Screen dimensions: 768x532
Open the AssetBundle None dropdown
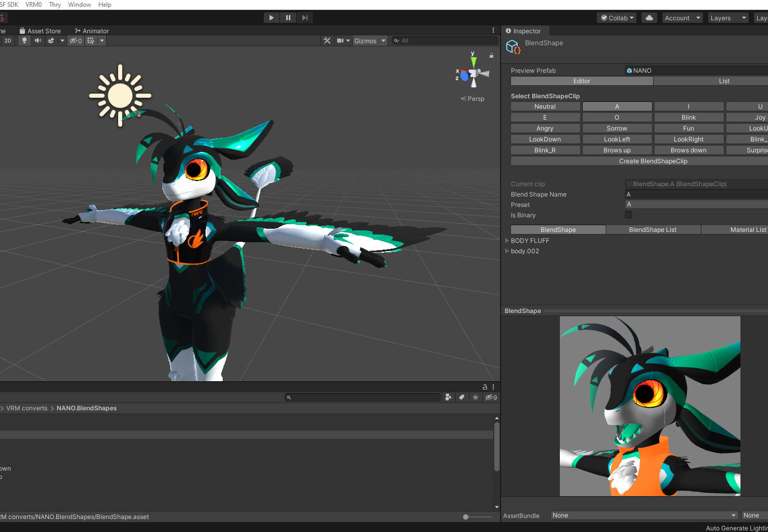[644, 515]
